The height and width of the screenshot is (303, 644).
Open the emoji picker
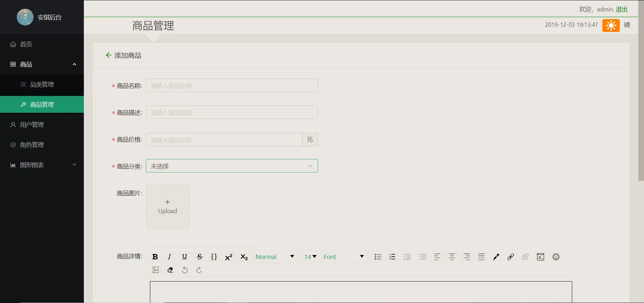(x=556, y=257)
